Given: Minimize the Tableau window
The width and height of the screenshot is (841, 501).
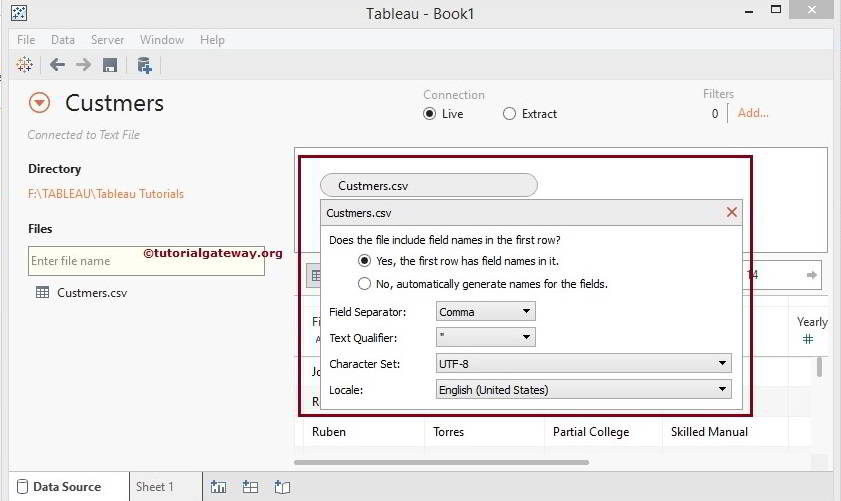Looking at the screenshot, I should pyautogui.click(x=749, y=11).
